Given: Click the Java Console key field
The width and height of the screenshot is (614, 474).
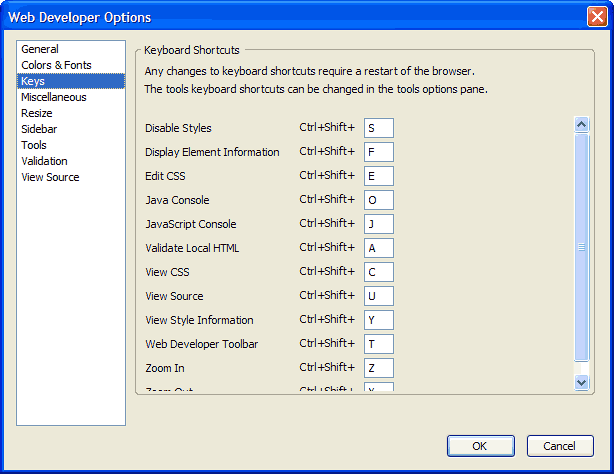Looking at the screenshot, I should [x=379, y=200].
